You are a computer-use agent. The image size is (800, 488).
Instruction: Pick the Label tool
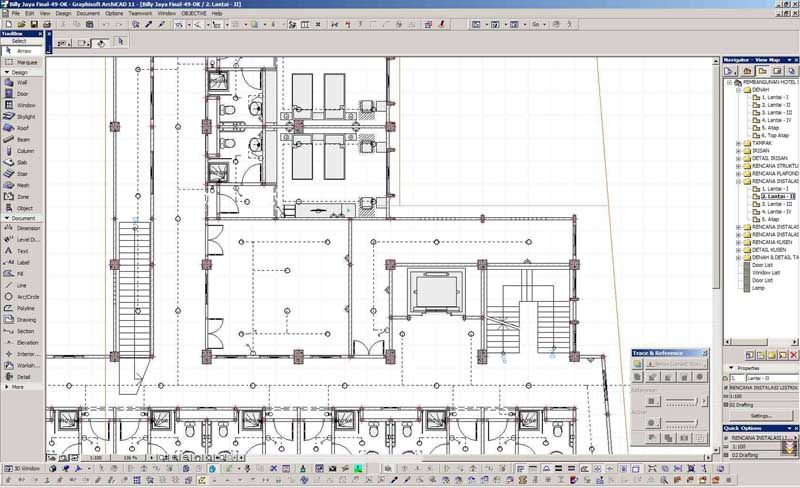point(21,262)
